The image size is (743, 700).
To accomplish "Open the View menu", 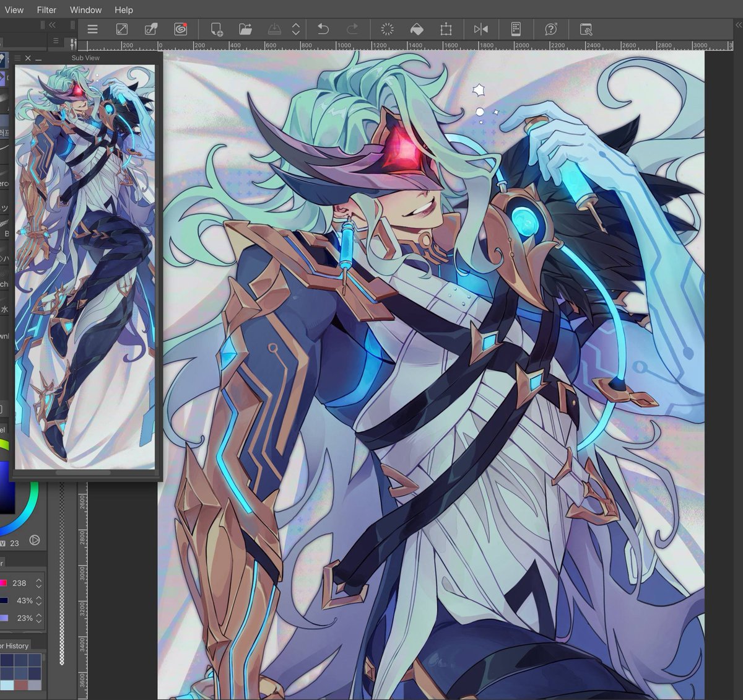I will click(x=14, y=10).
